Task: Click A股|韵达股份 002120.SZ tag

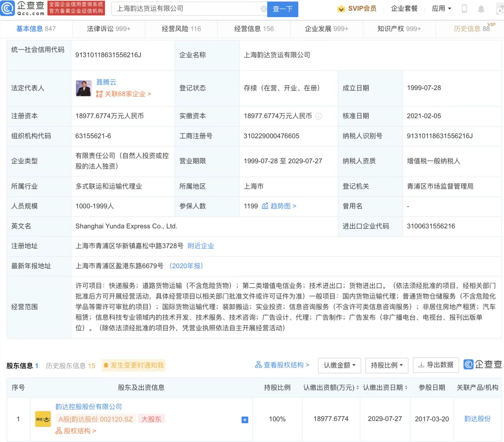Action: 96,419
